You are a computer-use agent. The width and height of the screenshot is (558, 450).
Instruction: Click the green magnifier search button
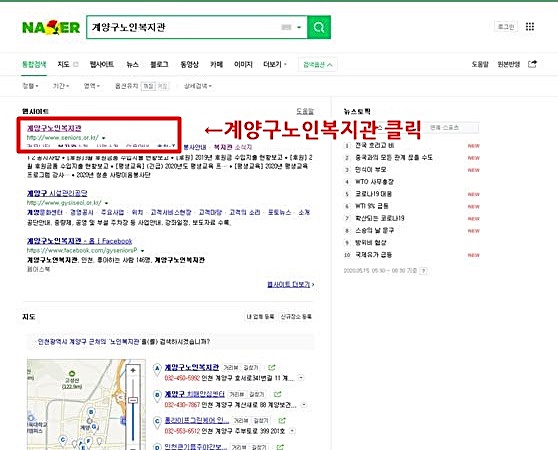[x=319, y=27]
